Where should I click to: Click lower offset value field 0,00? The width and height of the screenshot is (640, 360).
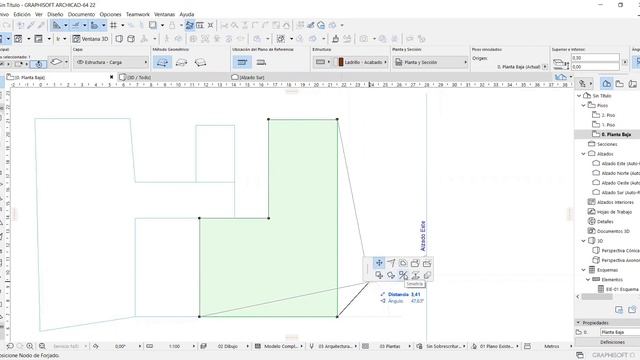(x=595, y=67)
